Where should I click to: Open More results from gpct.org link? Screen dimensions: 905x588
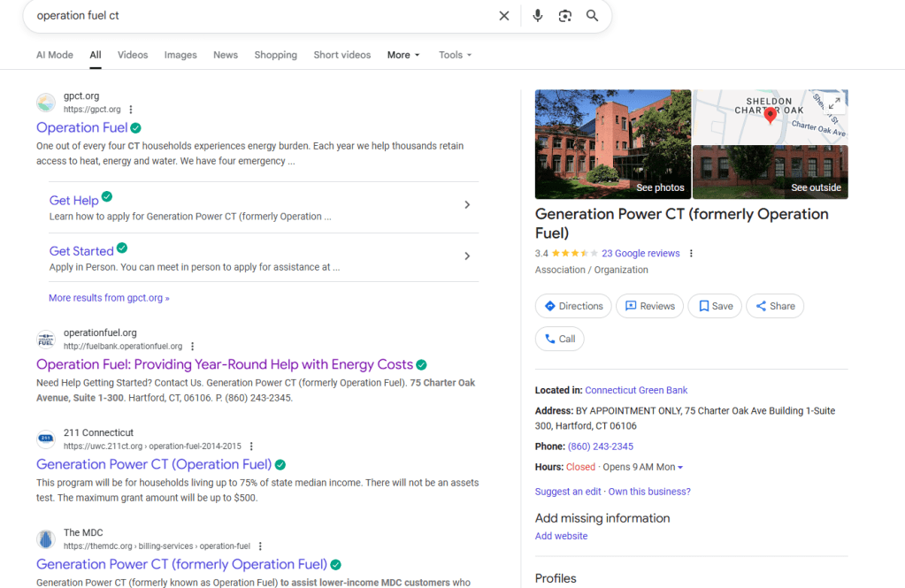109,298
